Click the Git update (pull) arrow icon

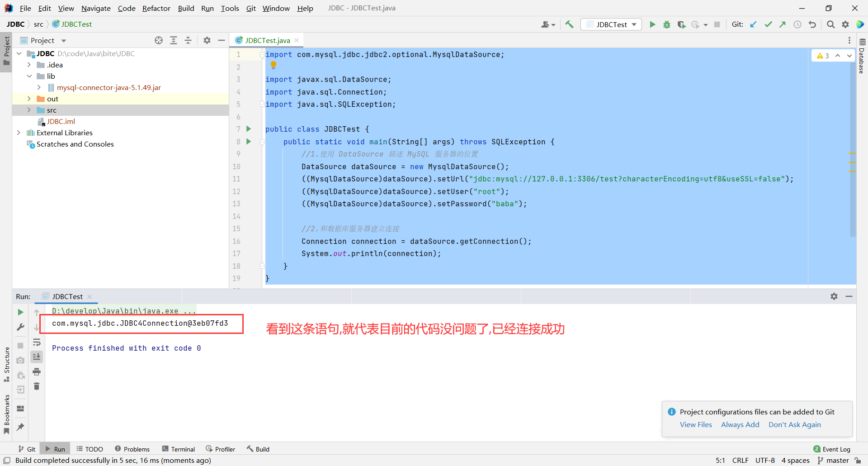pos(753,24)
